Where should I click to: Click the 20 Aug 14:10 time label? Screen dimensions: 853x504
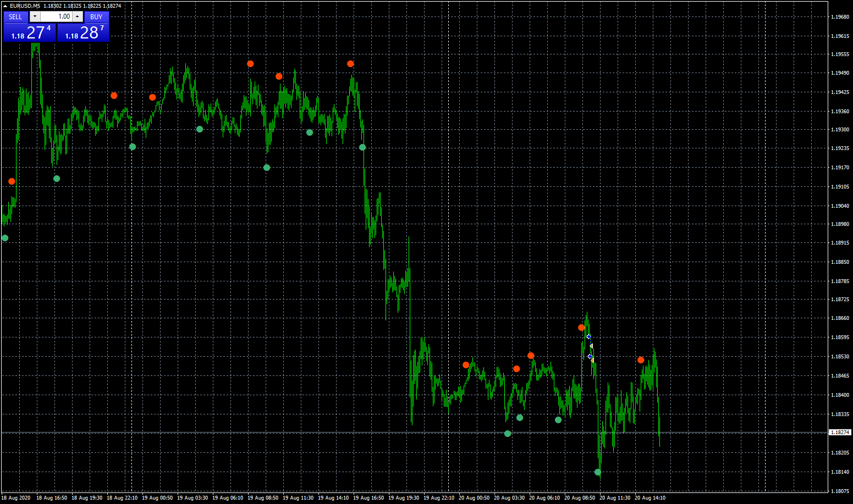pos(650,498)
